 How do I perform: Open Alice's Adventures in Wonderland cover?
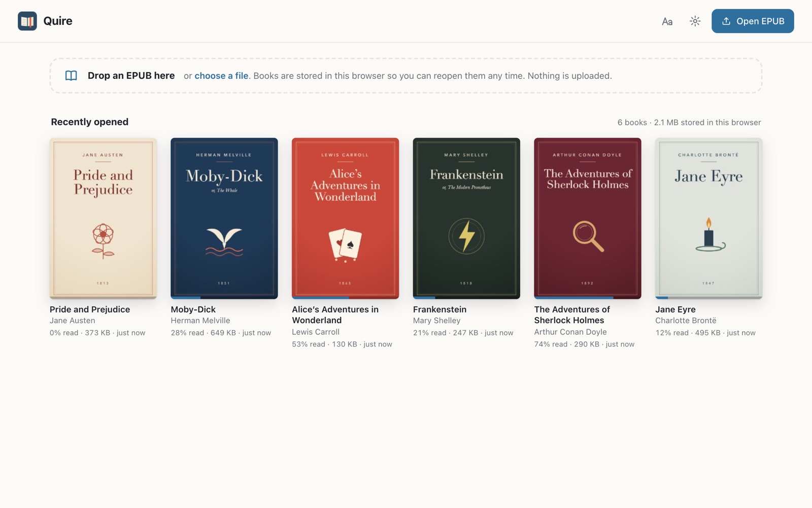tap(345, 218)
